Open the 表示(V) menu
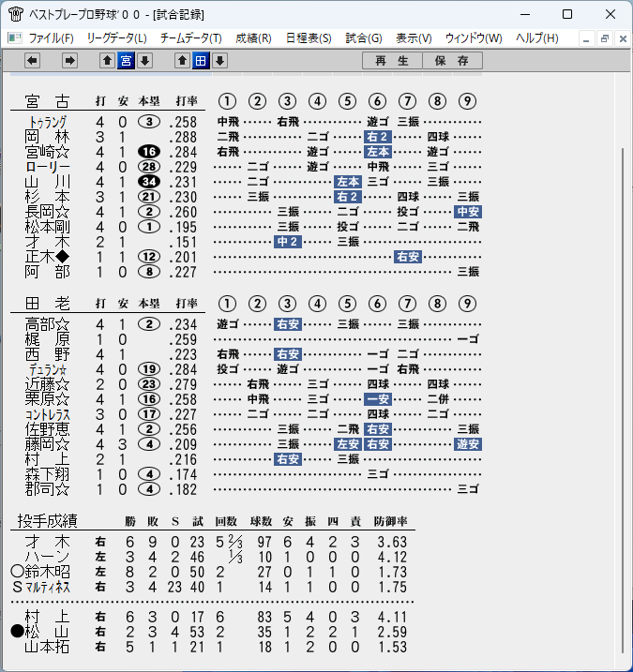Viewport: 633px width, 672px height. coord(414,38)
